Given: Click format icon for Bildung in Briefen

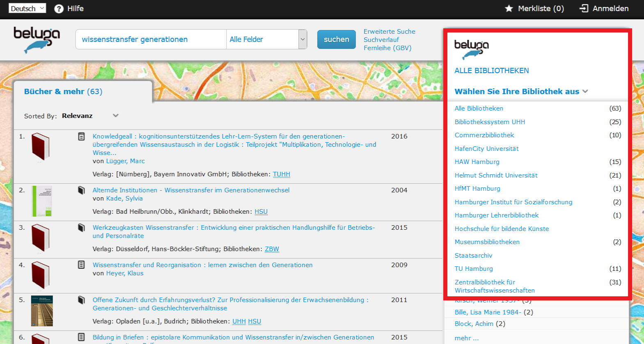Looking at the screenshot, I should (81, 337).
